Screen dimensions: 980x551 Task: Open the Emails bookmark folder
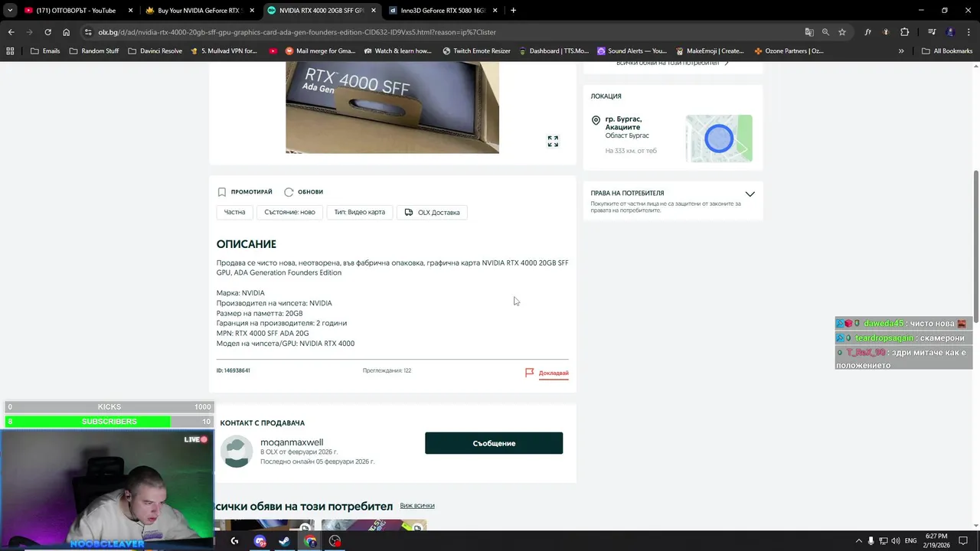[45, 51]
